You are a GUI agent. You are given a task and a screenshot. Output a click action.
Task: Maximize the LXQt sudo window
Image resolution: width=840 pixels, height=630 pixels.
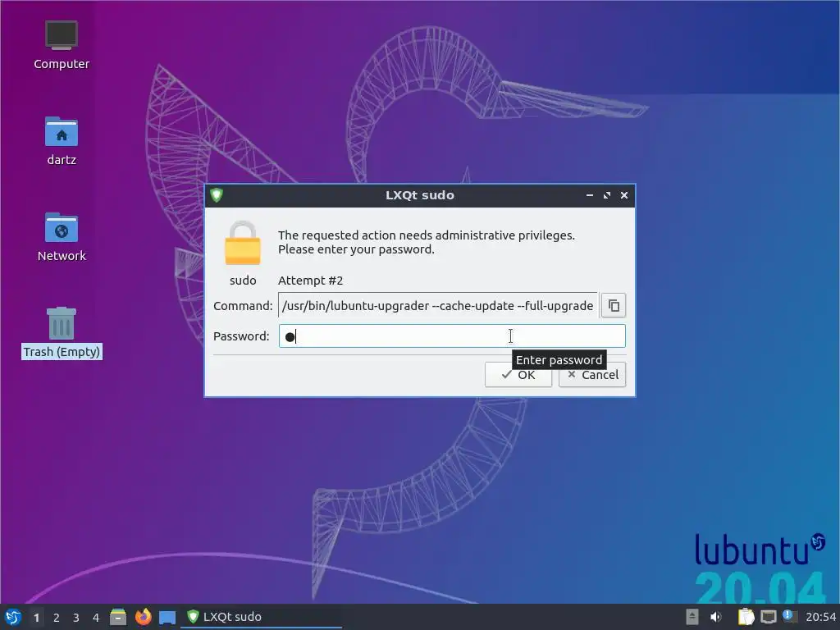(607, 195)
